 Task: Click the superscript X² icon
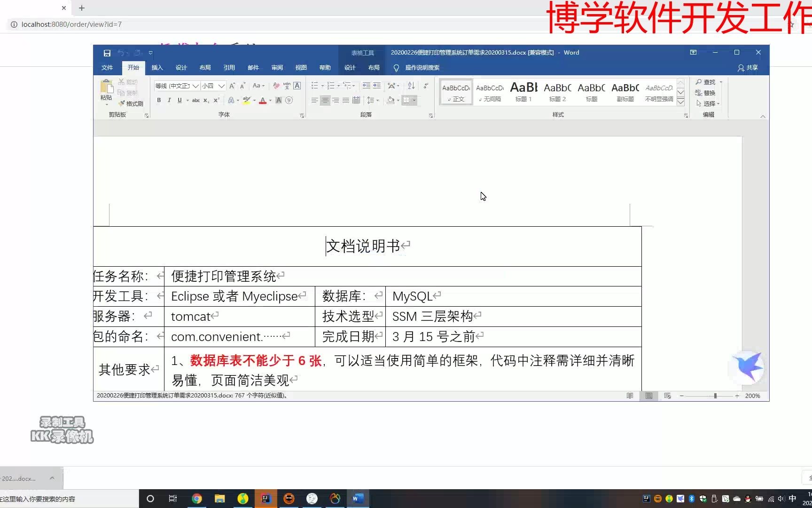(217, 100)
